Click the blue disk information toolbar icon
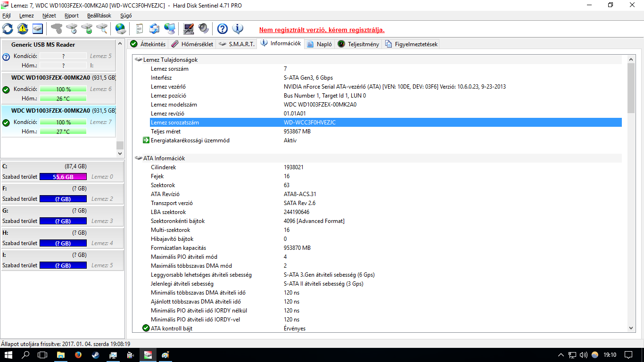 pyautogui.click(x=38, y=28)
